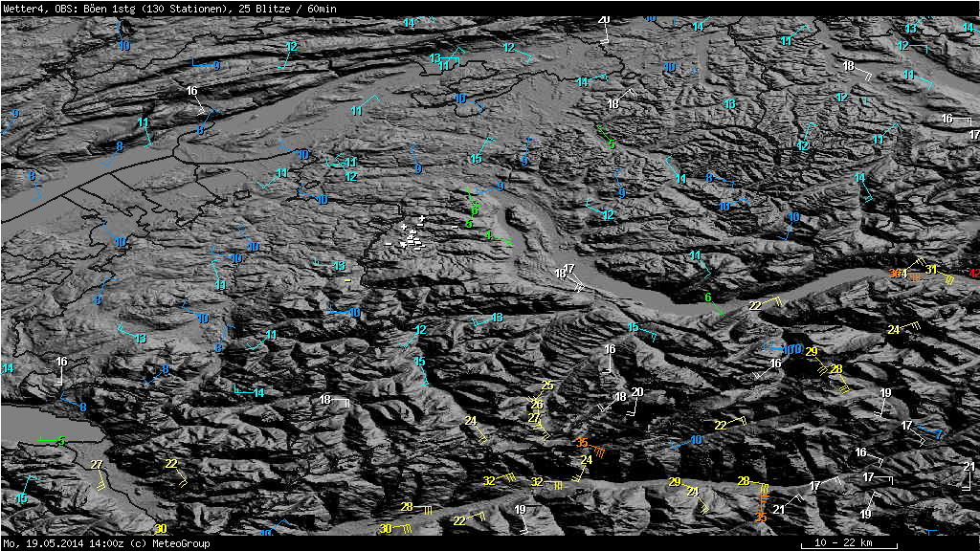Select the lone yellow lightning dash marker
The height and width of the screenshot is (551, 980).
(348, 281)
